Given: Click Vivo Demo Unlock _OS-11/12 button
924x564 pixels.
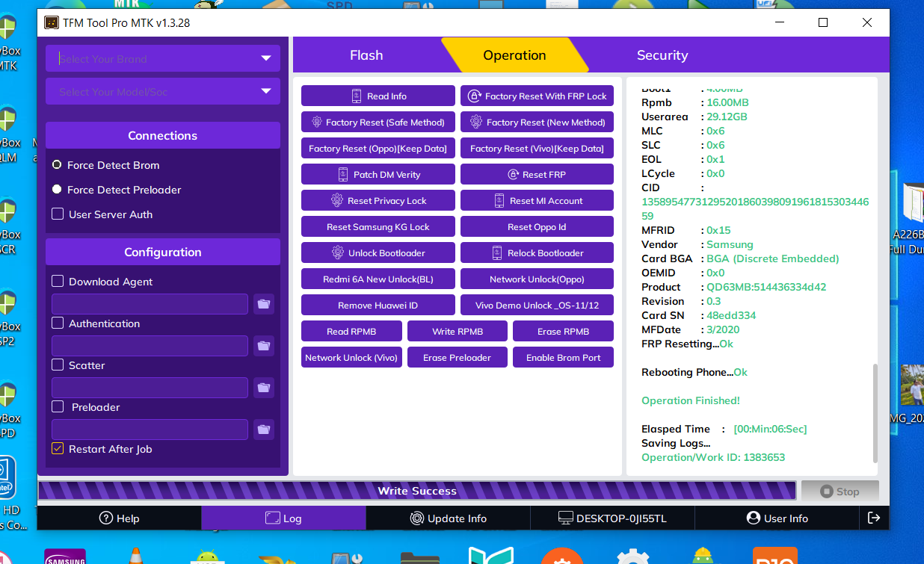Looking at the screenshot, I should 537,306.
